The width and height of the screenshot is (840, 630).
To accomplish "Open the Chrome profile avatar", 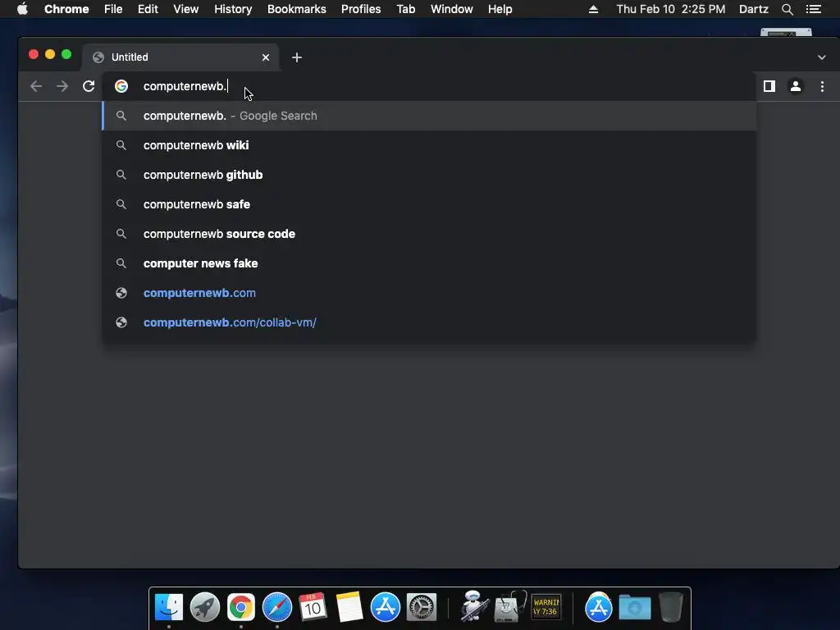I will (x=796, y=86).
